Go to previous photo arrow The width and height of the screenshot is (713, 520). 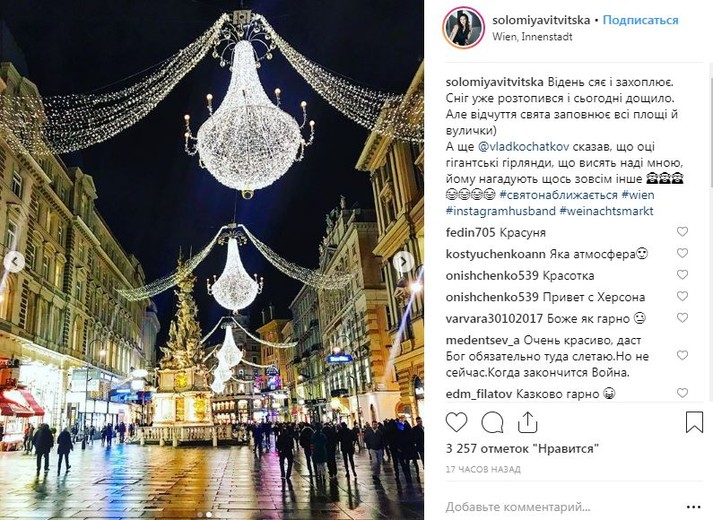[15, 262]
